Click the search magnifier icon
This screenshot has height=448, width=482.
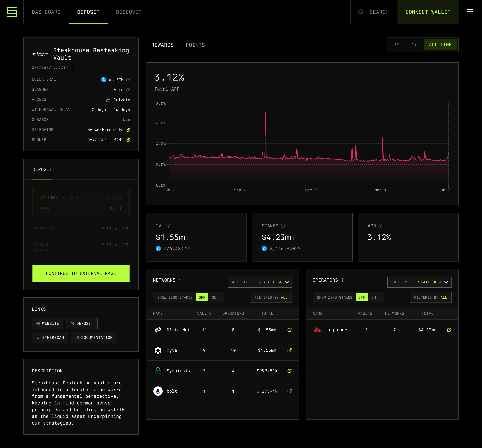[361, 12]
